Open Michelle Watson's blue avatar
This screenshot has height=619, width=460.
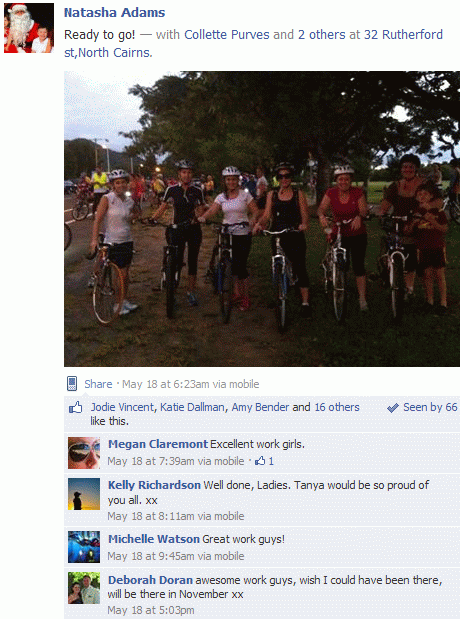click(84, 547)
